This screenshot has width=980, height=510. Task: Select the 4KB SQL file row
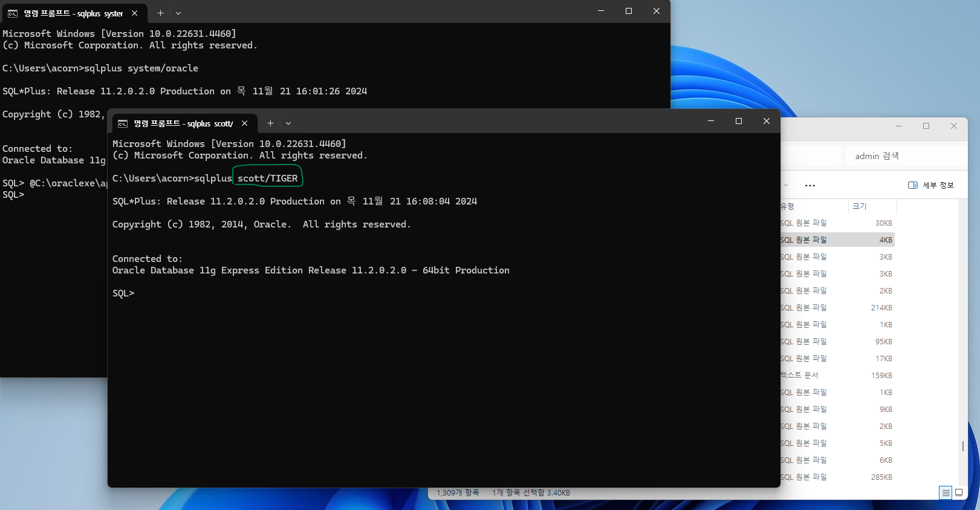837,240
